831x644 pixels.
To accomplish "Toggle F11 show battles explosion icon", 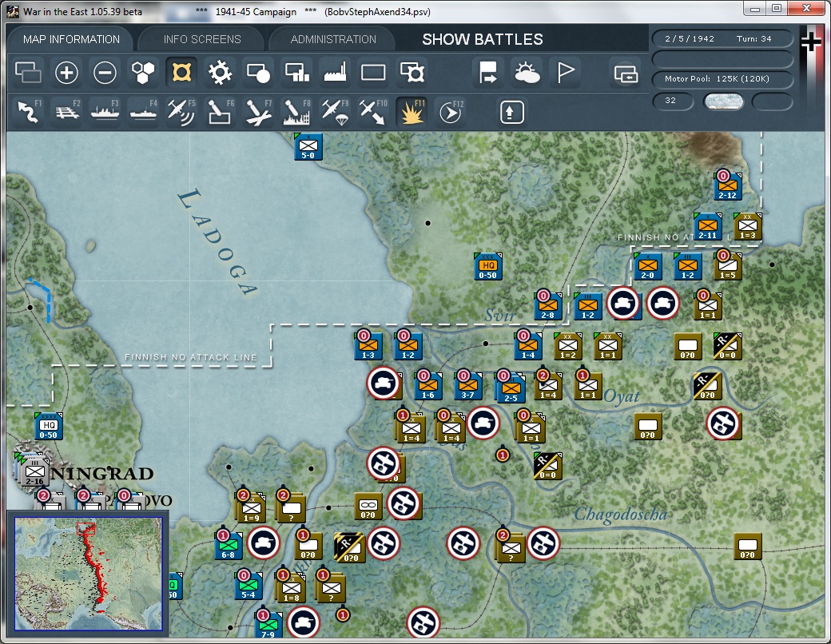I will tap(412, 111).
